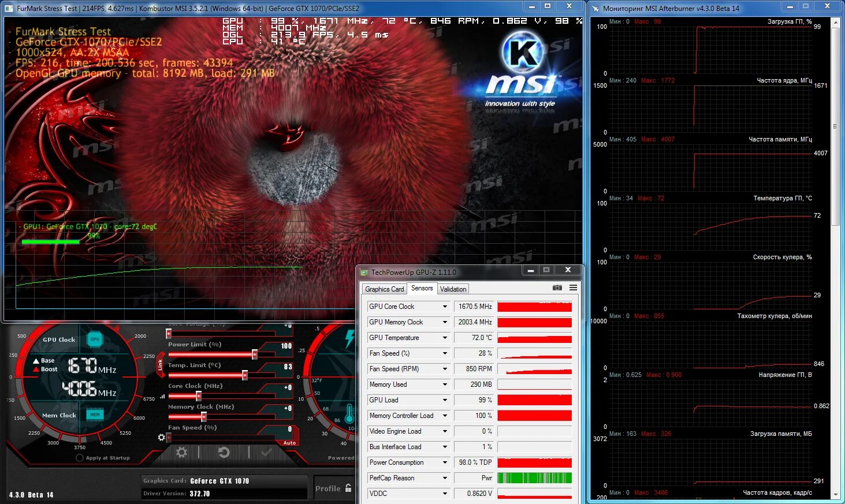Adjust the Temp. Limit slider handle
The image size is (845, 504).
[x=245, y=375]
